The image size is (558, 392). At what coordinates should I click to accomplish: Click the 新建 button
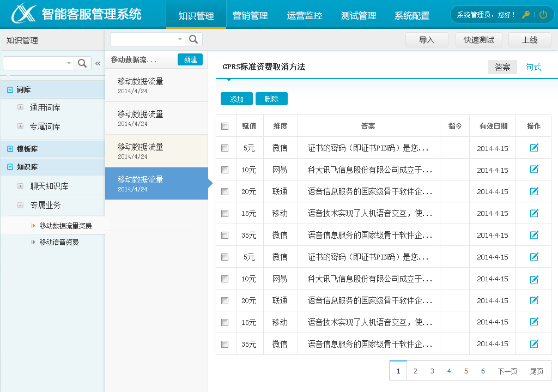[x=190, y=59]
